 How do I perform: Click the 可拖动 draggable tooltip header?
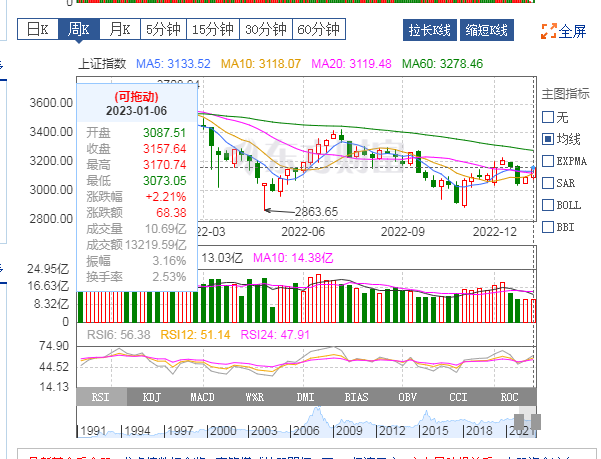point(136,97)
